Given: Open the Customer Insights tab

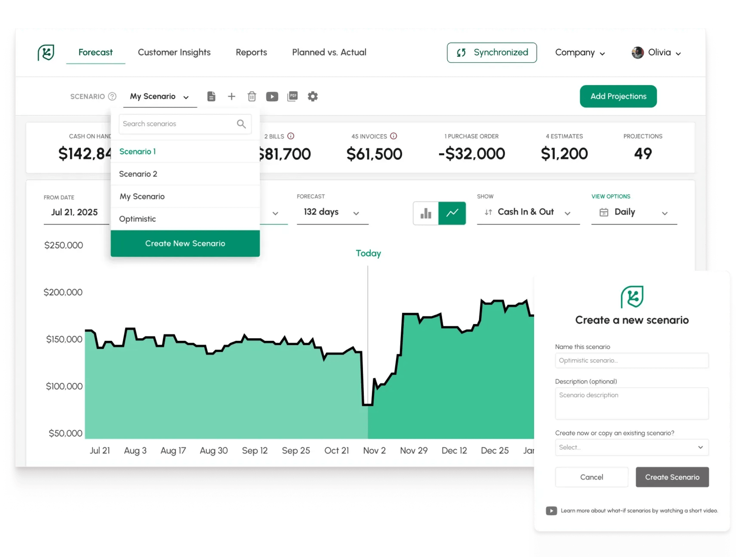Looking at the screenshot, I should [x=174, y=52].
